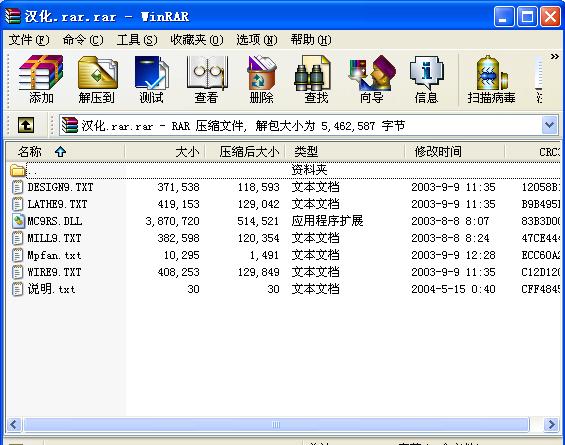Click WIRE9.TXT text document icon
Screen dimensions: 565x445
(17, 272)
